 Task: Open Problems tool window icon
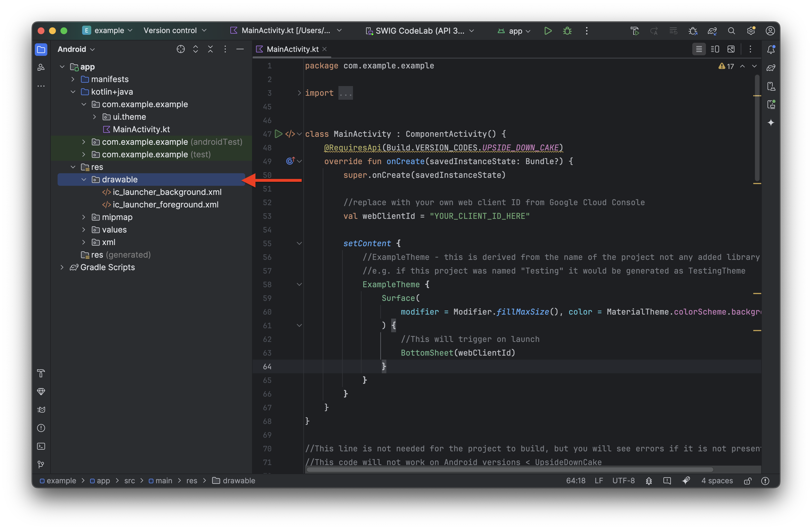click(x=41, y=428)
